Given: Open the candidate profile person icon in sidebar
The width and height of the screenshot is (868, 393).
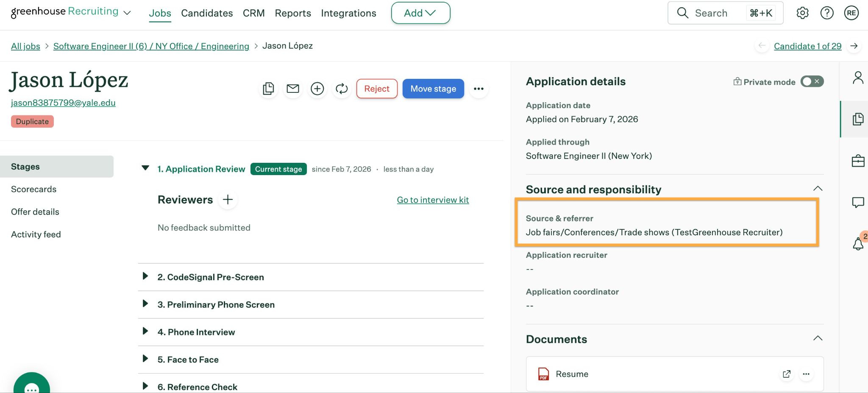Looking at the screenshot, I should point(858,78).
